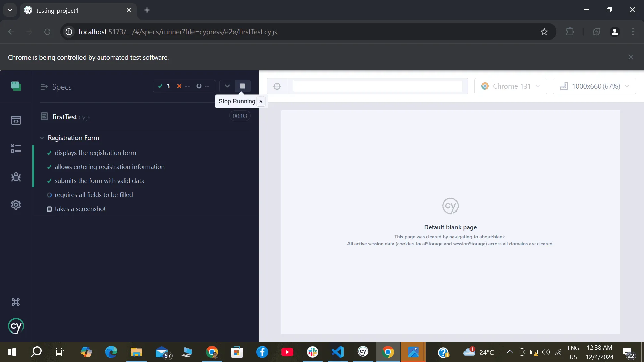Viewport: 644px width, 362px height.
Task: Click the firstTest spec file name
Action: pos(71,117)
